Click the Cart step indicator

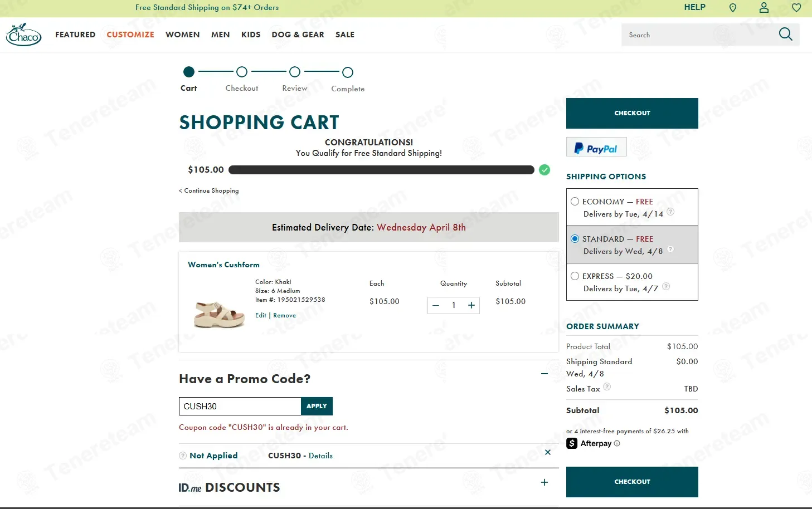(x=189, y=72)
